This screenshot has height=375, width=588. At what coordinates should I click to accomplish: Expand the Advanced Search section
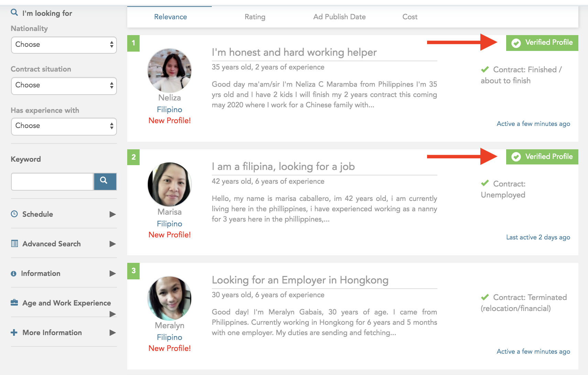(x=112, y=244)
